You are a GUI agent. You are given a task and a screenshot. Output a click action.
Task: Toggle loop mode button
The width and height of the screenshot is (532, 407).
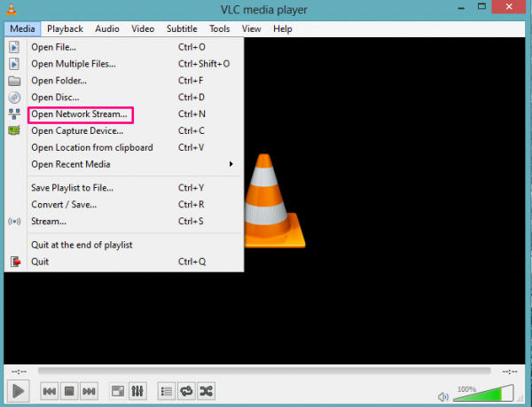coord(186,391)
